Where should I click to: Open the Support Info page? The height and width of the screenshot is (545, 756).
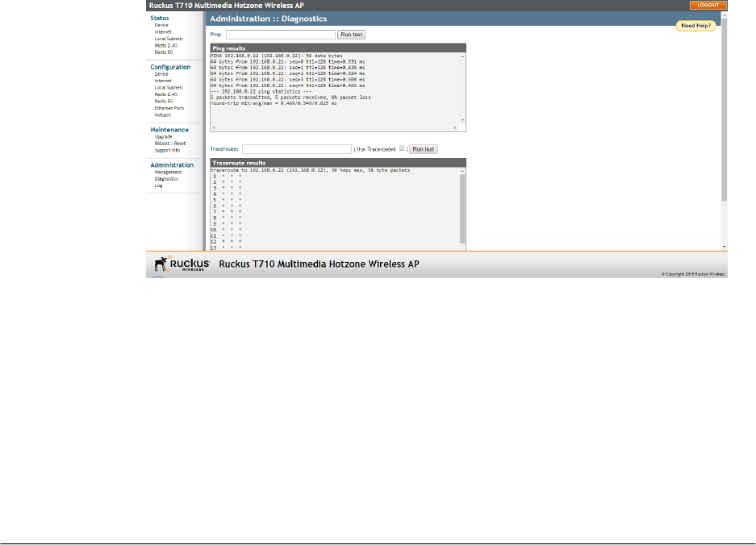click(167, 150)
